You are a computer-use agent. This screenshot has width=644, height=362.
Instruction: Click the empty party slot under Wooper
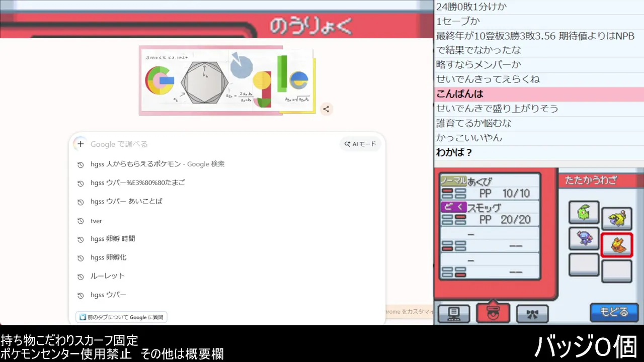[584, 264]
